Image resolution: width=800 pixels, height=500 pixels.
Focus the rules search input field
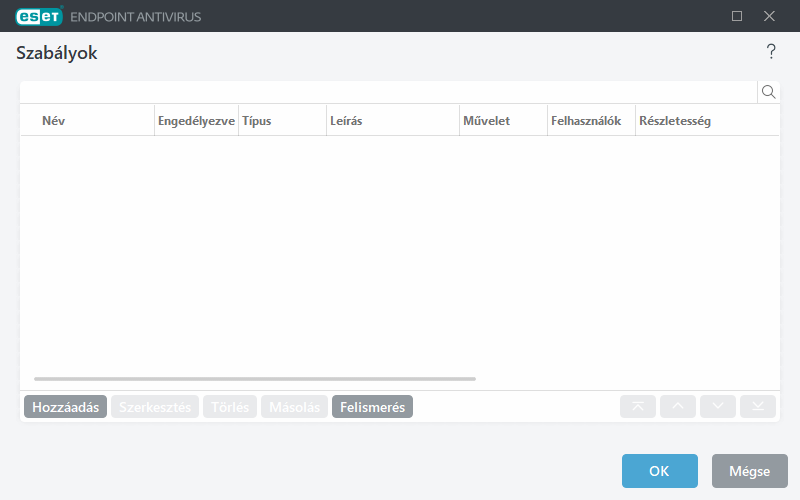[389, 92]
